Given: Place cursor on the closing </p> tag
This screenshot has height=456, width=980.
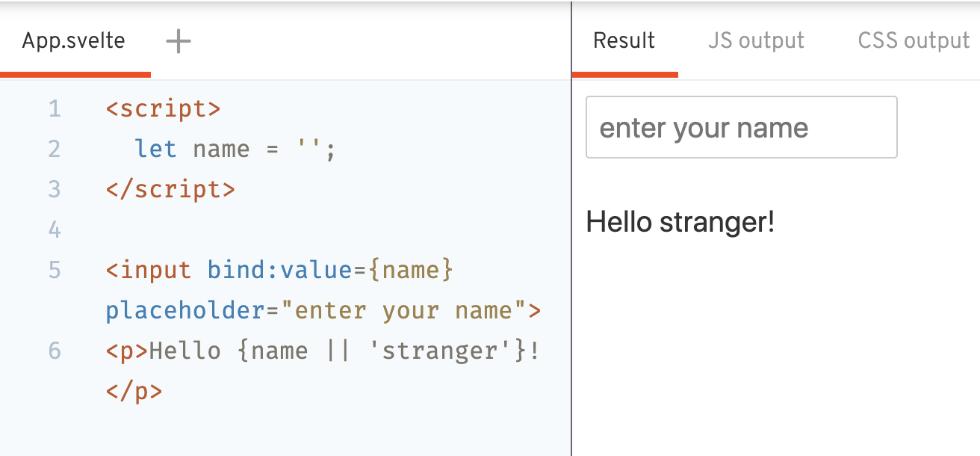Looking at the screenshot, I should click(x=134, y=392).
